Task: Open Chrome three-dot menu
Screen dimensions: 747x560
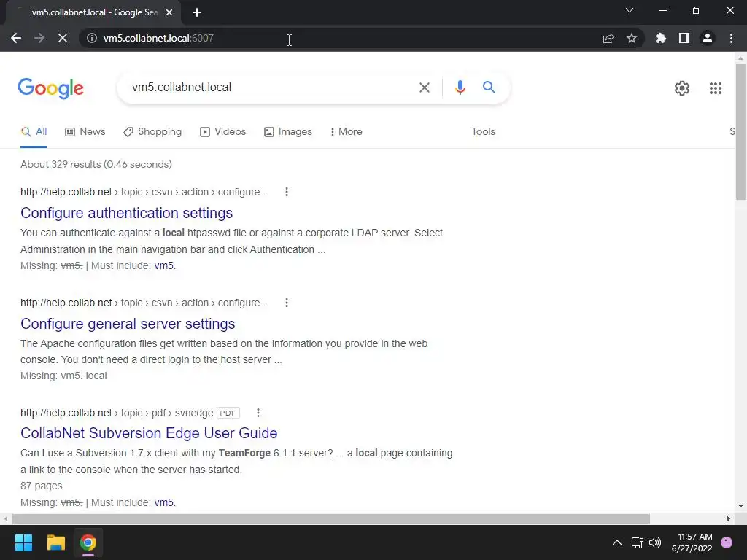Action: click(731, 38)
